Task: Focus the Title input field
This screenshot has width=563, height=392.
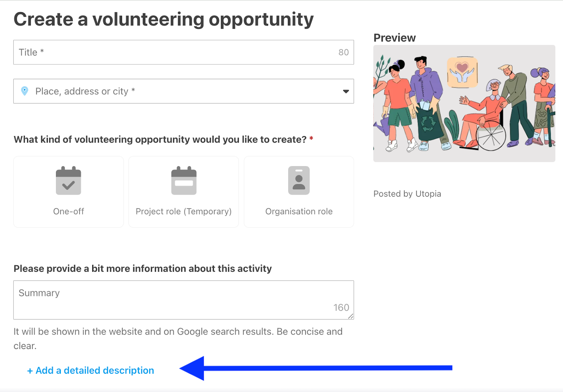Action: [x=176, y=52]
